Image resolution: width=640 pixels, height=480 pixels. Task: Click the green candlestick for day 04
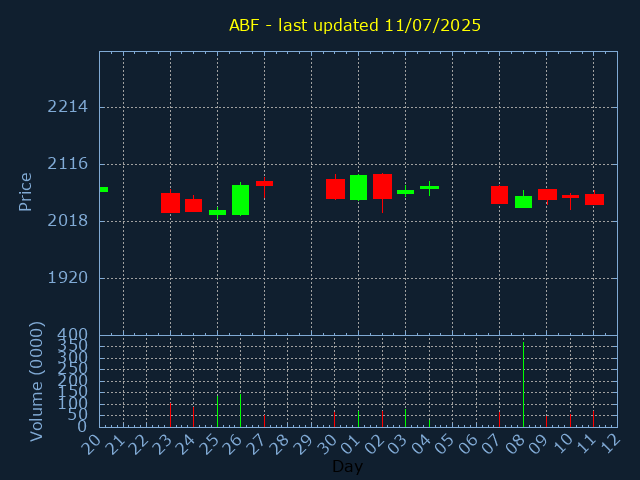tap(429, 188)
